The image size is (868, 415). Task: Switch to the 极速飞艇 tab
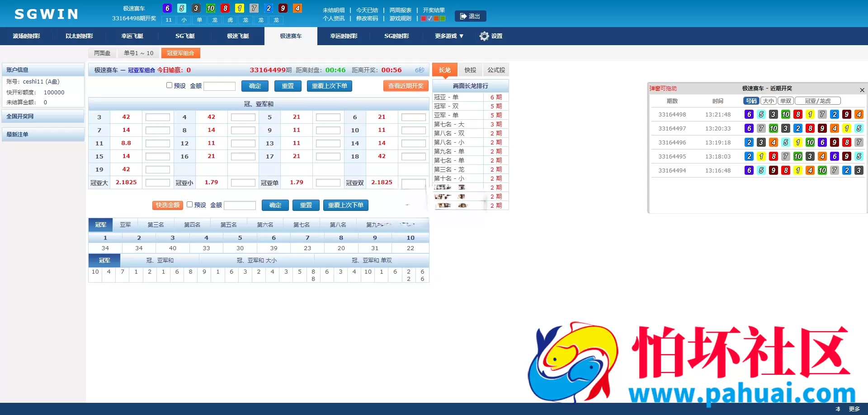tap(238, 36)
